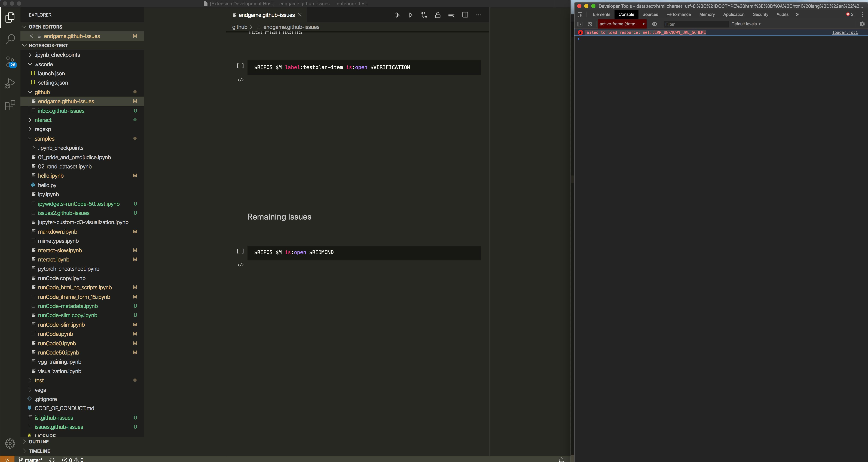Screen dimensions: 868x462
Task: Open active-frame context dropdown in DevTools
Action: pyautogui.click(x=622, y=24)
